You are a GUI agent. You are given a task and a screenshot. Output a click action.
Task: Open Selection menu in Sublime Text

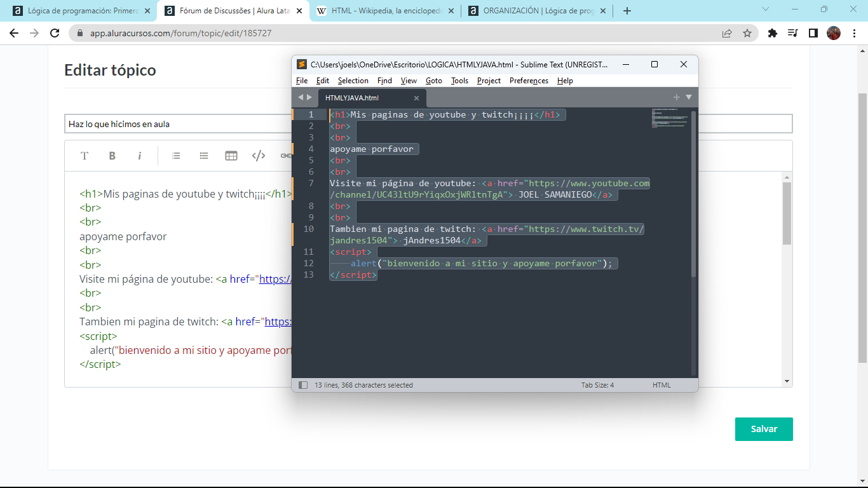[x=353, y=81]
